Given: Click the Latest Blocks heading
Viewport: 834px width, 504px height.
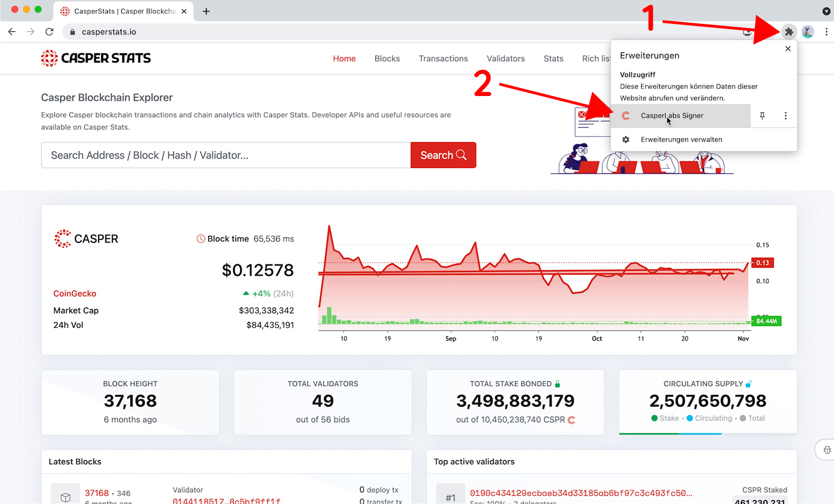Looking at the screenshot, I should pyautogui.click(x=75, y=462).
